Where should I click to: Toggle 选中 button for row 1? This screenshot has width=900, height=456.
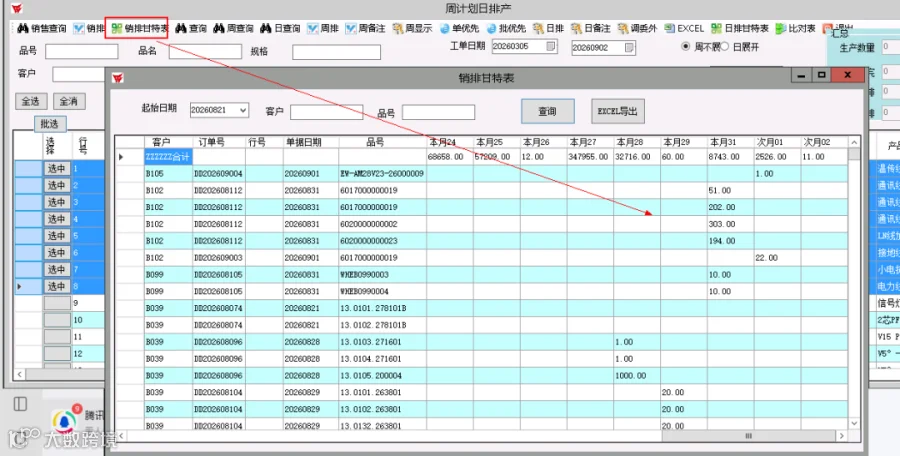[x=57, y=168]
